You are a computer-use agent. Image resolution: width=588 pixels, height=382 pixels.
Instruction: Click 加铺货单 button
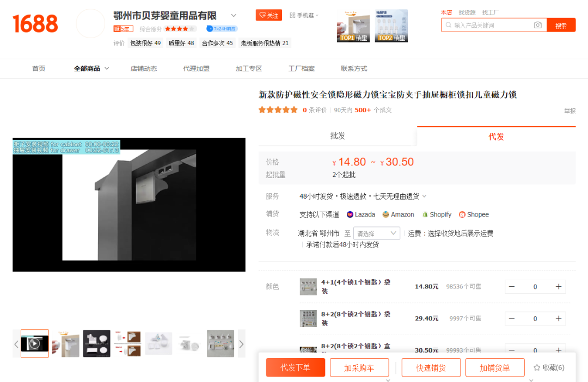(494, 367)
